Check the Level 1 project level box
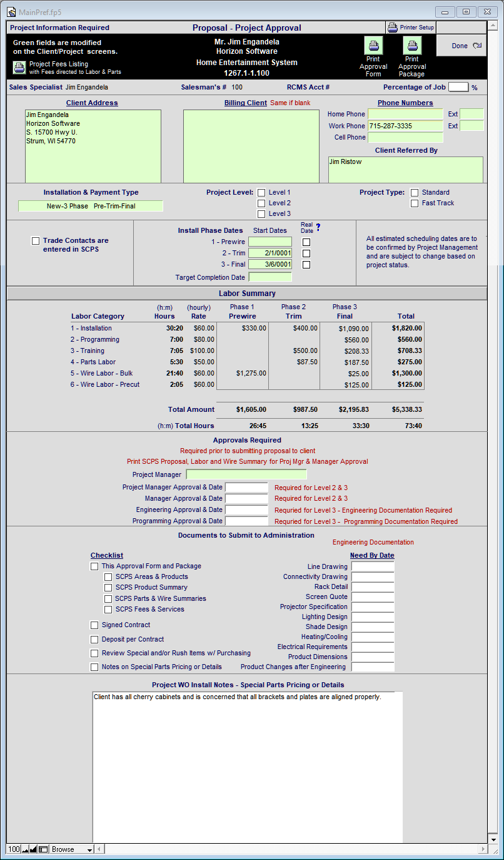The height and width of the screenshot is (860, 504). [261, 193]
